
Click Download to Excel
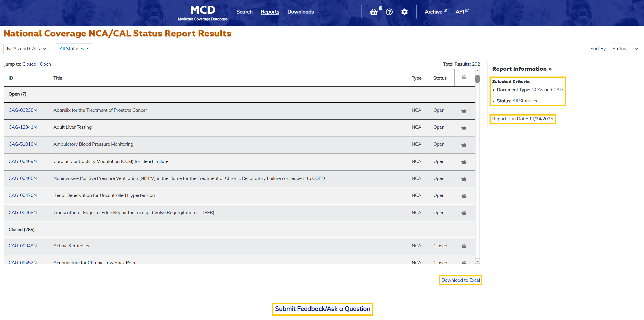click(x=460, y=280)
